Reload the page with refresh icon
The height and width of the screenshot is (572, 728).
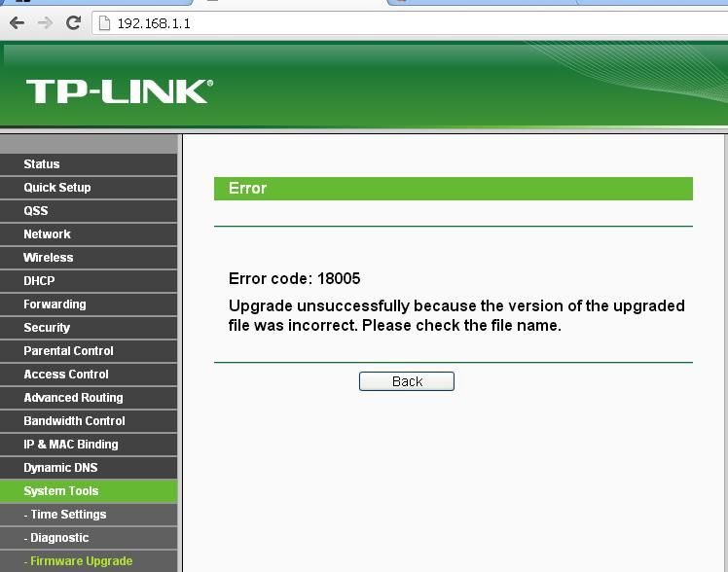(x=73, y=23)
